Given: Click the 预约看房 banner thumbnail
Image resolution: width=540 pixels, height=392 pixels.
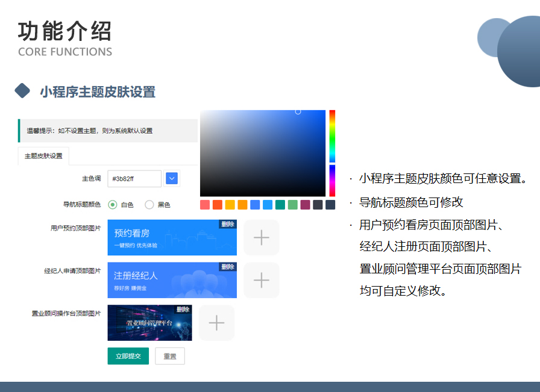Looking at the screenshot, I should click(163, 238).
